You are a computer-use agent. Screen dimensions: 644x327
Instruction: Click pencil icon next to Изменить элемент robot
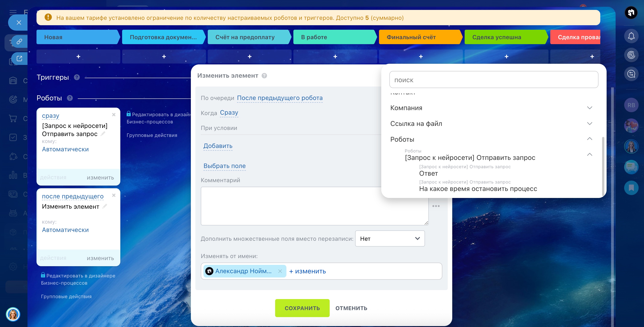(x=105, y=206)
